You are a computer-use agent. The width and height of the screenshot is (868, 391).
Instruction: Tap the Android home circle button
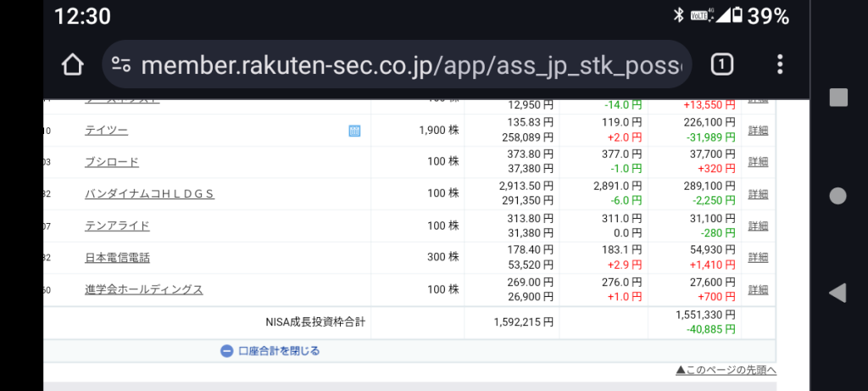[x=838, y=195]
